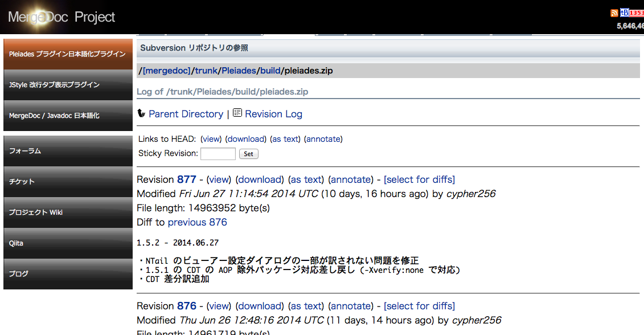The image size is (644, 335).
Task: Click the 1.5.2 - 2014.06.27 version text
Action: click(x=178, y=243)
